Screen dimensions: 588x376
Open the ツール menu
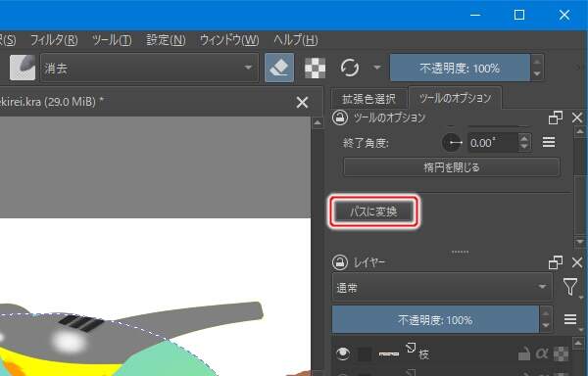tap(112, 40)
